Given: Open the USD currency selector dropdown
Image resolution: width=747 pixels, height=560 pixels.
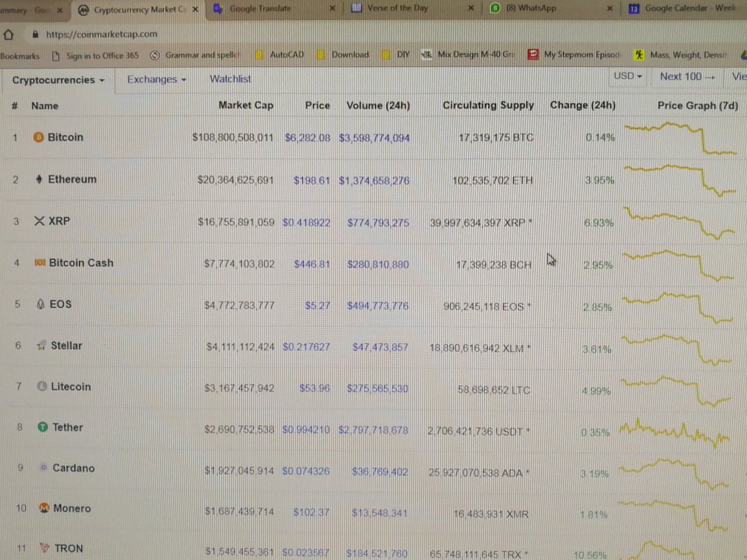Looking at the screenshot, I should pyautogui.click(x=627, y=76).
